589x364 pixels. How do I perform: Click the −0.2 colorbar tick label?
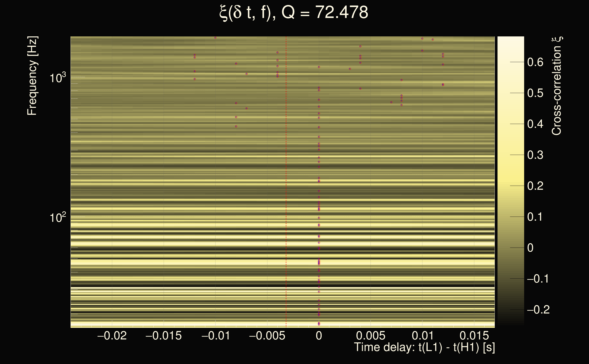click(538, 310)
